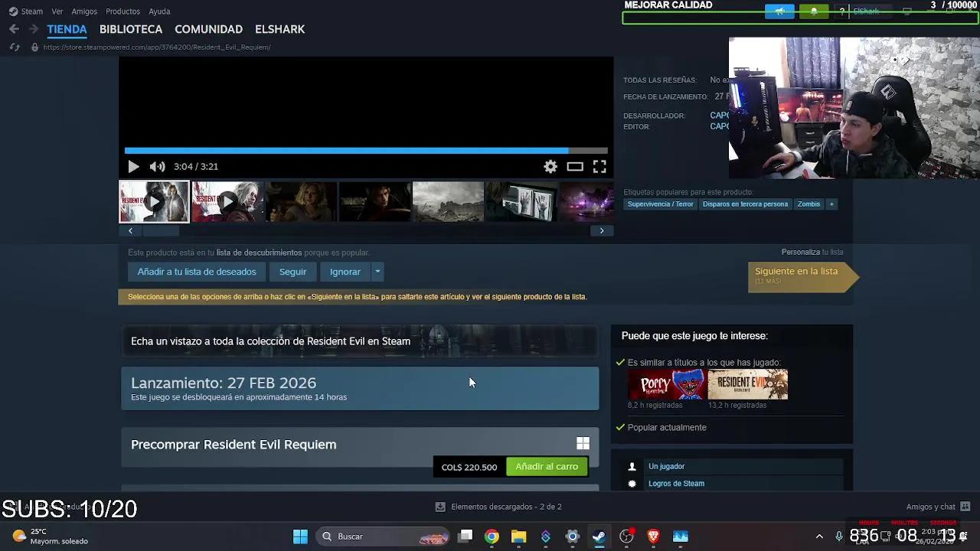
Task: Open the Productos menu
Action: click(x=122, y=11)
